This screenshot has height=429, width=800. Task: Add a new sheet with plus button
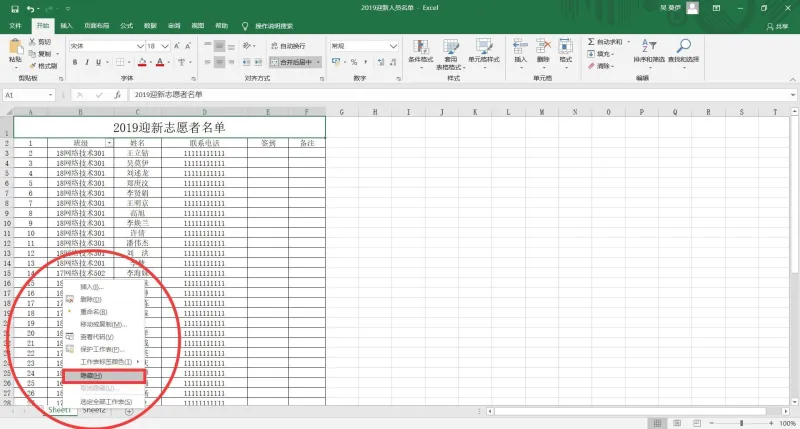tap(129, 412)
